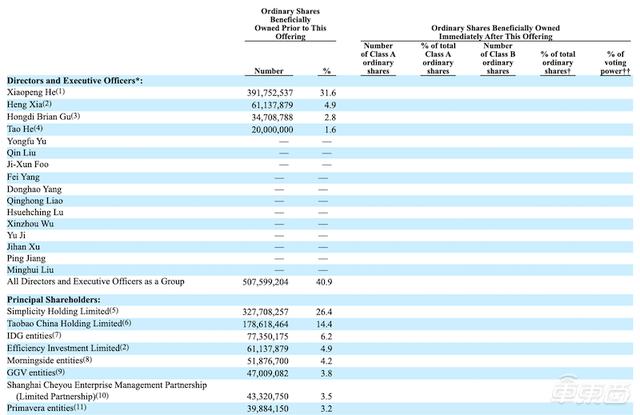Select the value 178,618,464
The image size is (640, 415).
pos(265,324)
